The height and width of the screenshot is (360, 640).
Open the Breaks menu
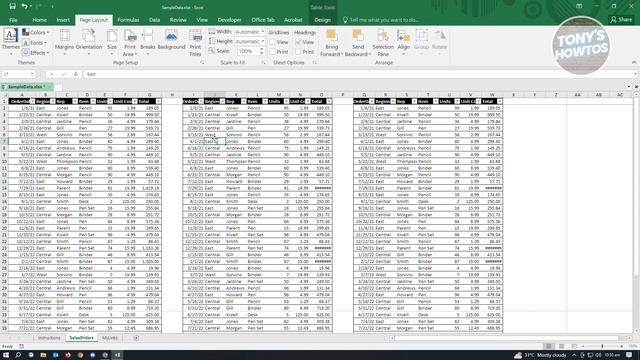tap(147, 42)
